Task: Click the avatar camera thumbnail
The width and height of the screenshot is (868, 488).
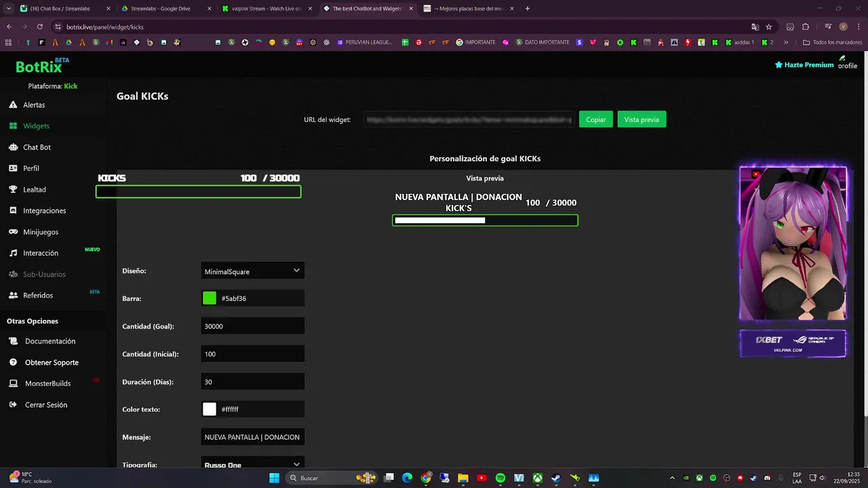Action: [x=793, y=243]
